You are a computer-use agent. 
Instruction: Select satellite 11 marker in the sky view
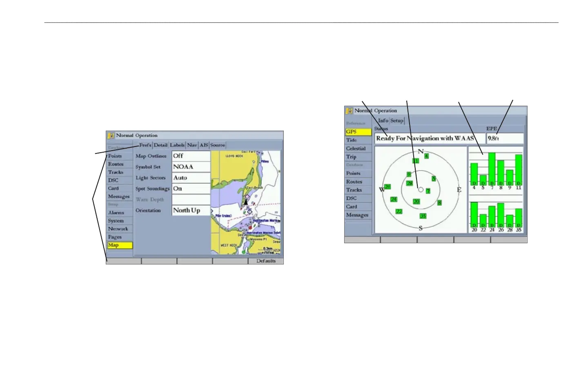point(416,161)
